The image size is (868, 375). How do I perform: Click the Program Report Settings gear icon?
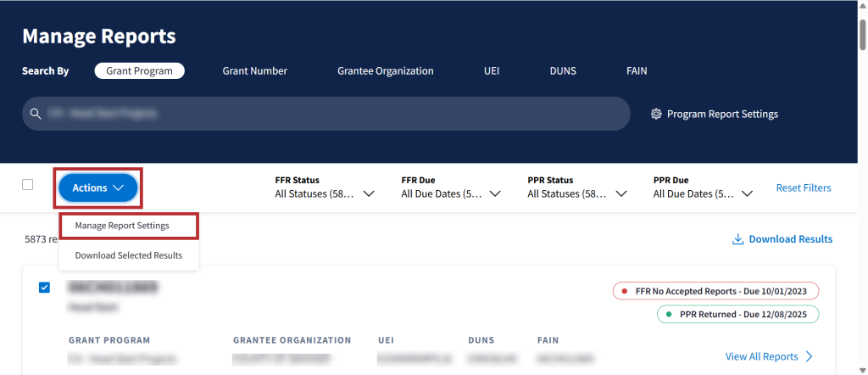[655, 114]
